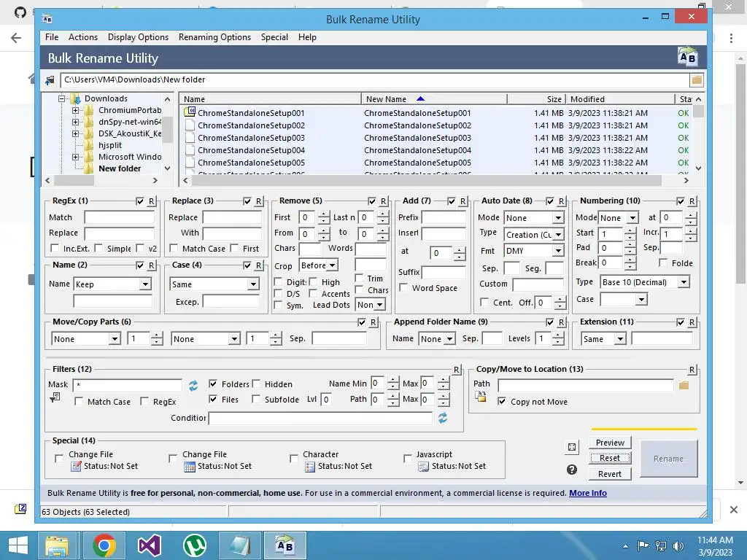
Task: Click the refresh icon beside Condition field
Action: coord(443,418)
